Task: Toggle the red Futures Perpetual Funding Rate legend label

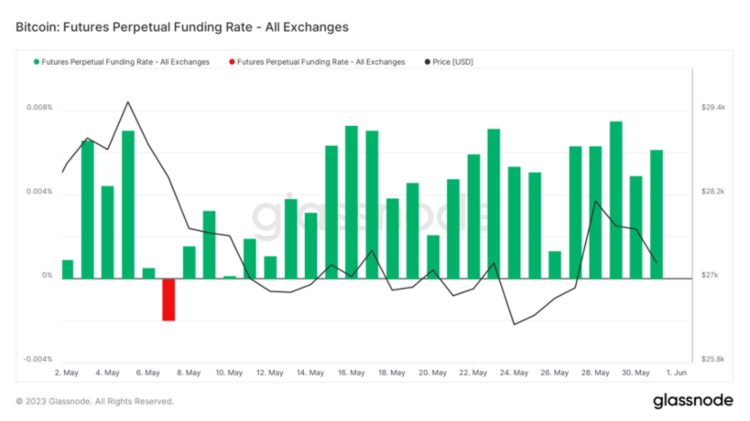Action: pyautogui.click(x=322, y=62)
